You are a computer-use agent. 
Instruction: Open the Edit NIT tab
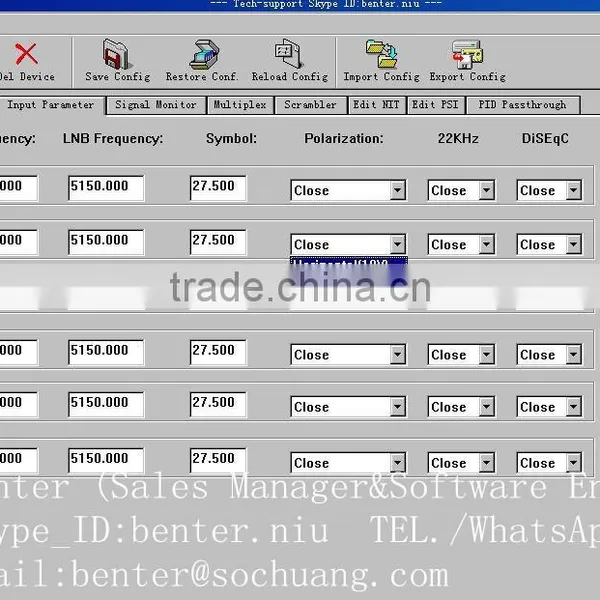pos(376,105)
